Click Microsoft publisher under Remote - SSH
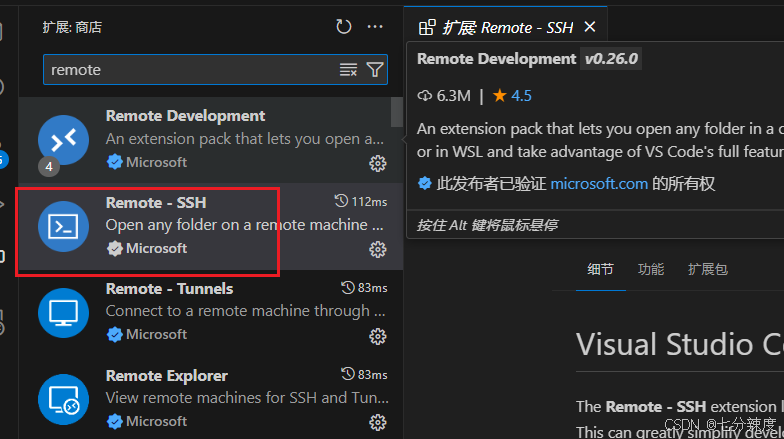Viewport: 784px width, 439px height. pos(156,248)
